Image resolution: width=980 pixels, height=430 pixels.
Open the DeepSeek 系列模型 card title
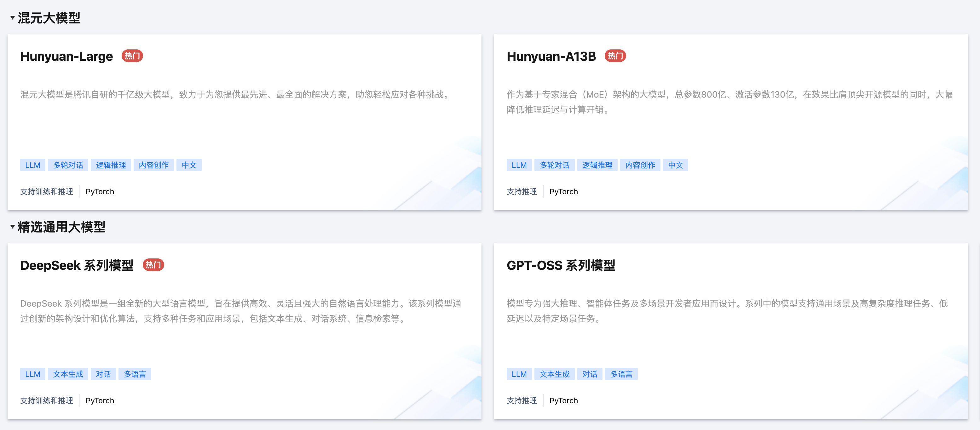tap(77, 265)
